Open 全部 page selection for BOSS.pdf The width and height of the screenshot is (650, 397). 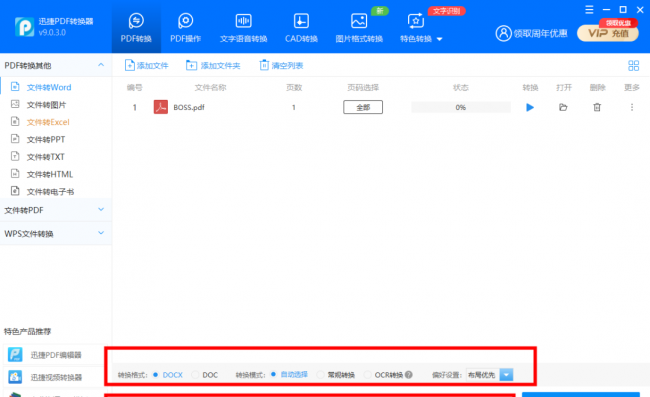coord(363,107)
